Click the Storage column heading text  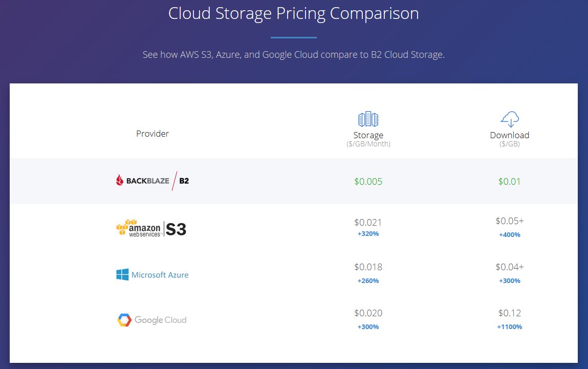point(368,135)
